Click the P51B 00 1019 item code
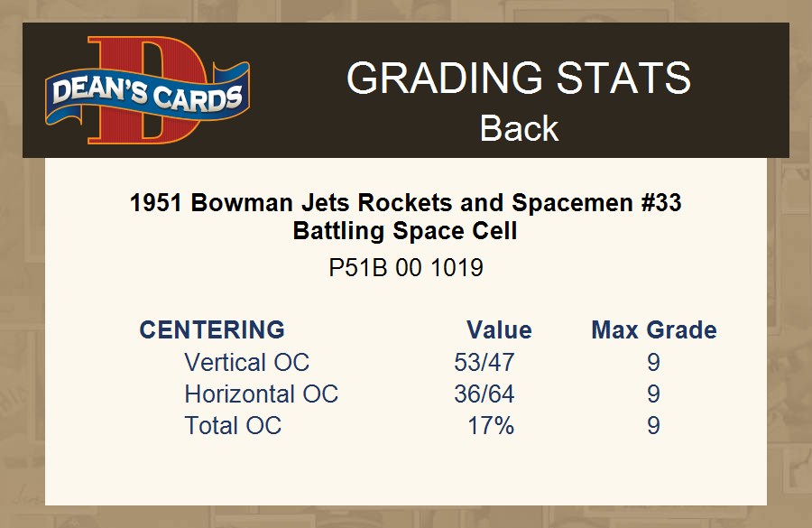 (x=405, y=268)
